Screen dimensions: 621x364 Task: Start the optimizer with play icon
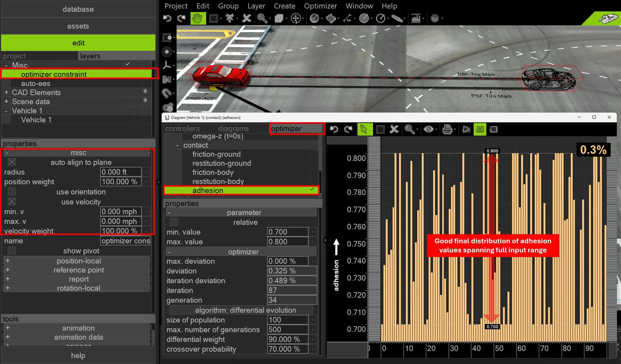coord(466,129)
